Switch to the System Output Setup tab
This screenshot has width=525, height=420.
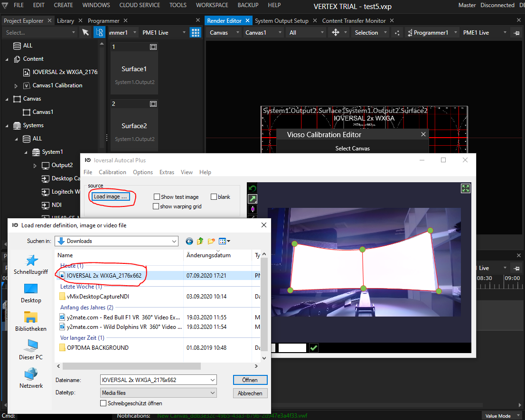281,21
